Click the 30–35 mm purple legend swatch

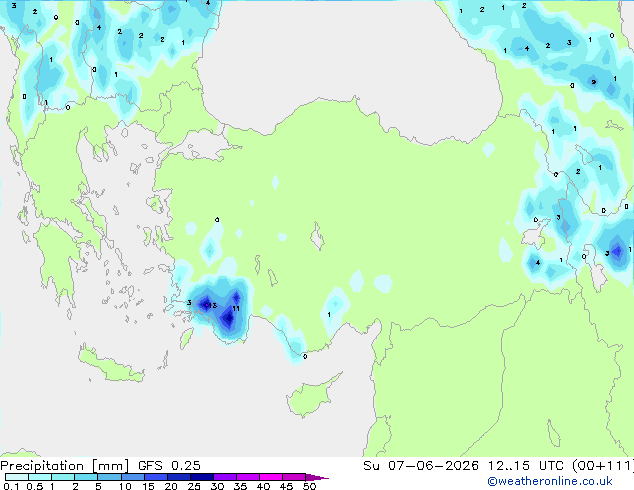(x=225, y=477)
